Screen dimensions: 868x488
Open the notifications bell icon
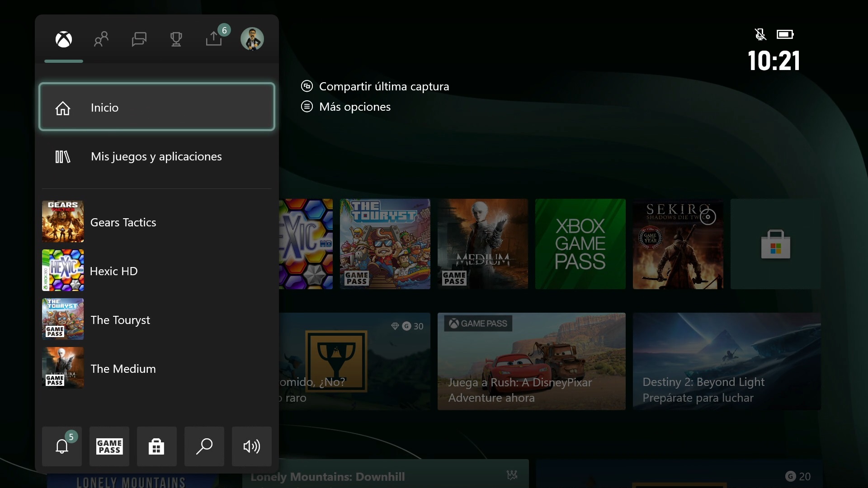coord(62,446)
